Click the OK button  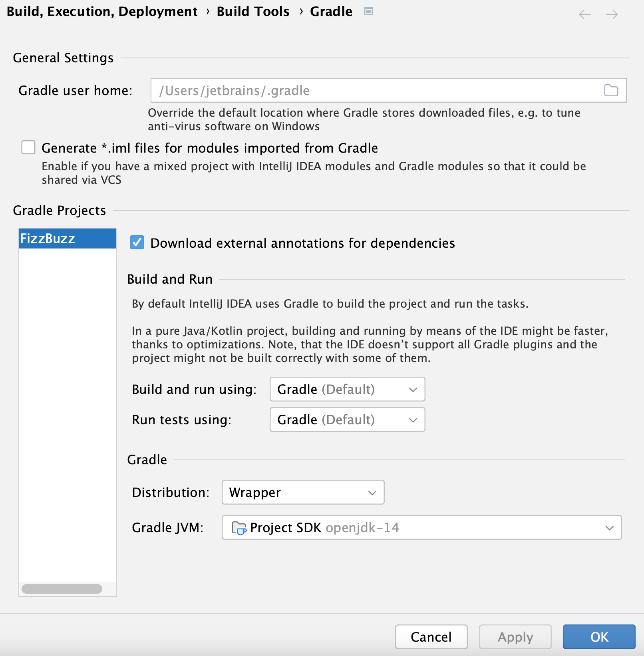point(599,637)
